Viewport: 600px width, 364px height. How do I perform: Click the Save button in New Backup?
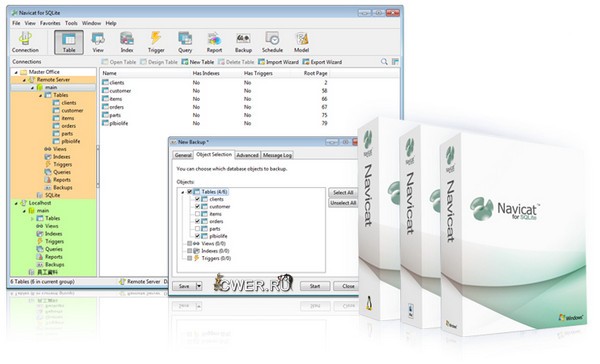[x=184, y=286]
